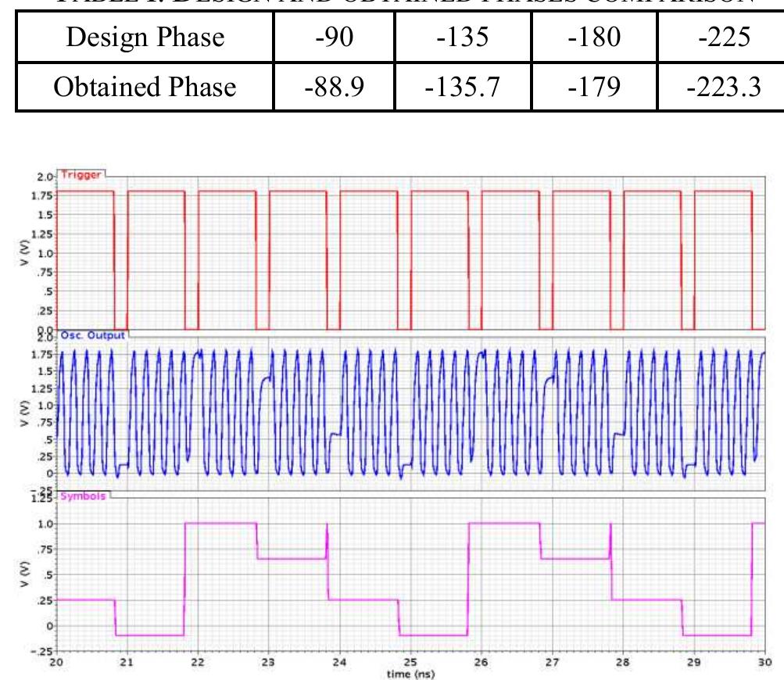The image size is (784, 680).
Task: Click the -90 design phase cell
Action: (334, 38)
